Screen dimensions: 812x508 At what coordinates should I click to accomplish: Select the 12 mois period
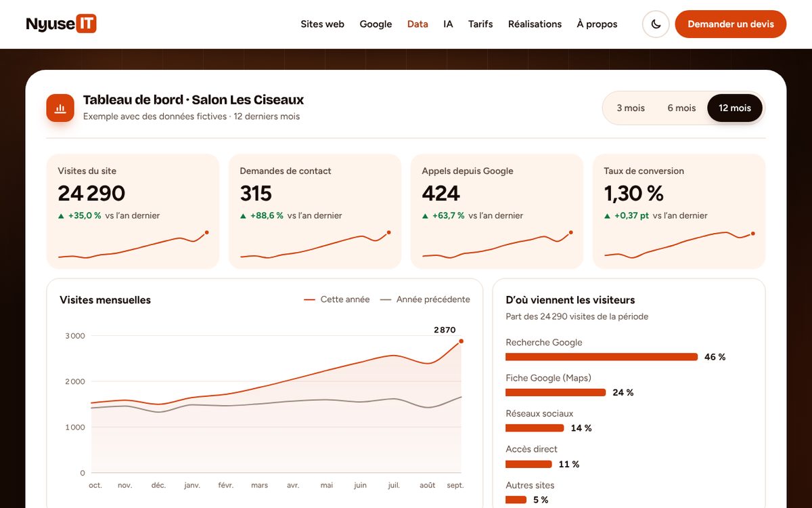[735, 108]
